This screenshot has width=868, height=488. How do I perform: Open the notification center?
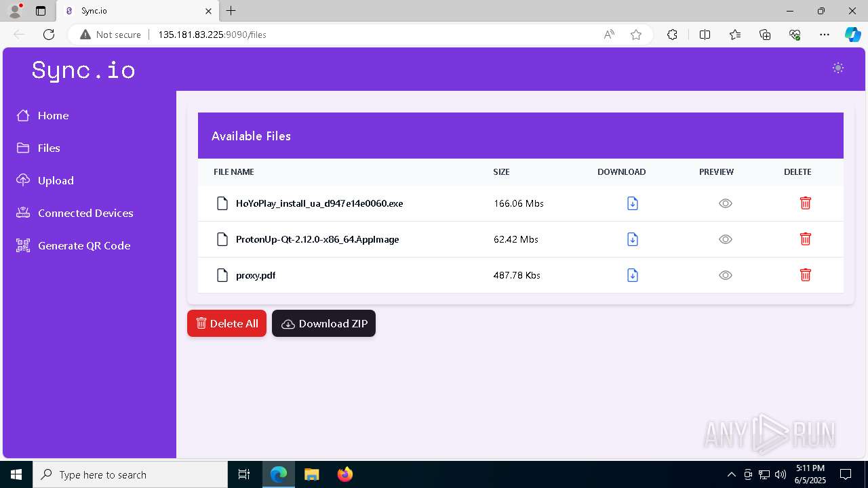click(x=846, y=474)
